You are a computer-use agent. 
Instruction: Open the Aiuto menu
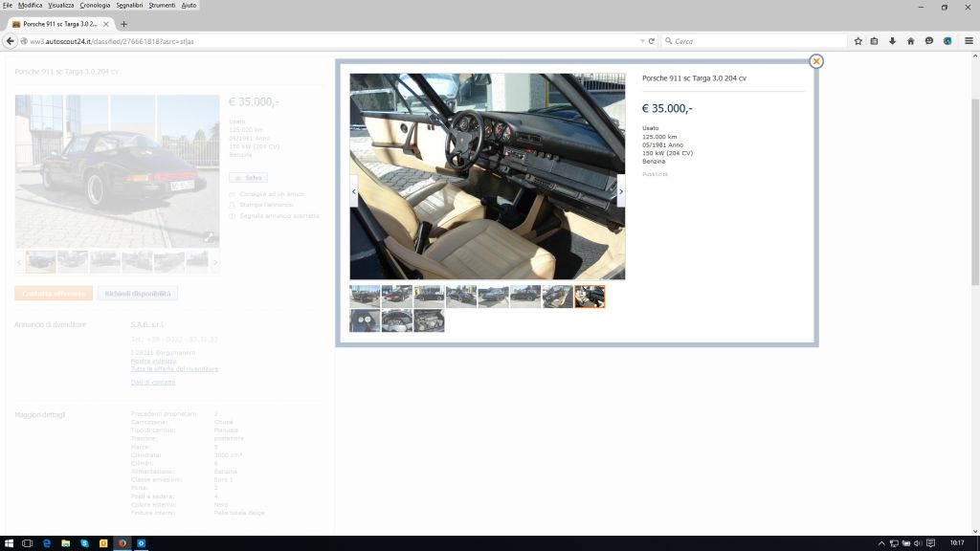pyautogui.click(x=189, y=5)
